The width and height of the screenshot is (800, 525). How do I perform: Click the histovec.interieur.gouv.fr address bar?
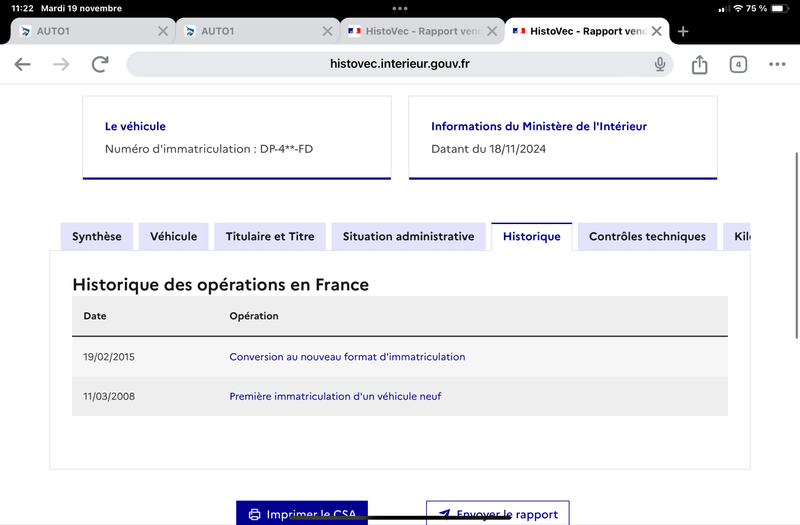coord(399,64)
